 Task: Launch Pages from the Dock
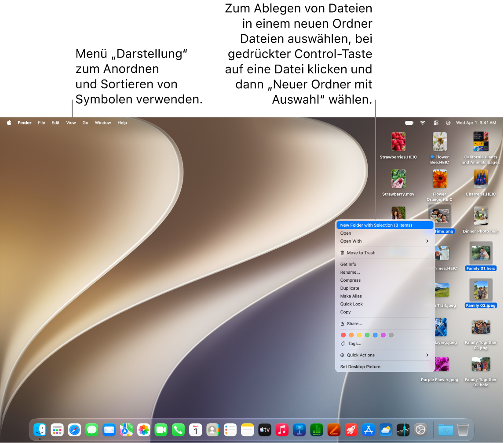[x=334, y=430]
